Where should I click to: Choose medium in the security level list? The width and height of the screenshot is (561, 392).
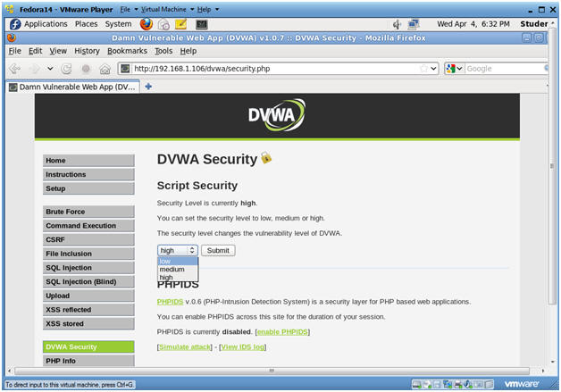(178, 270)
